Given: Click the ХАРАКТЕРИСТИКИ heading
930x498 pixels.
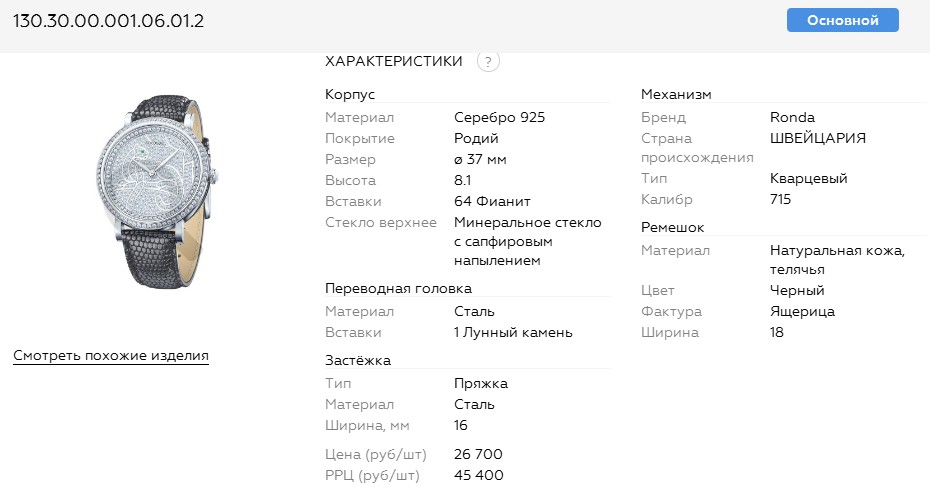Looking at the screenshot, I should [x=394, y=61].
